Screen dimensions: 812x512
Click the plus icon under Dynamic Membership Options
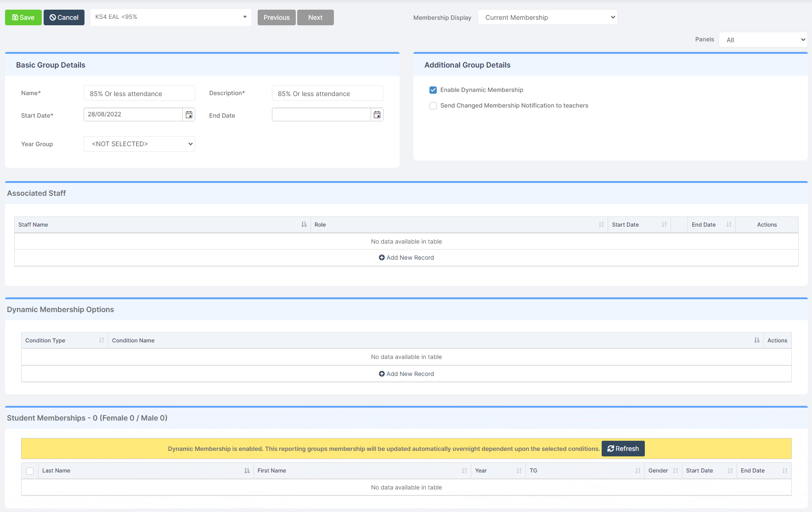click(382, 374)
